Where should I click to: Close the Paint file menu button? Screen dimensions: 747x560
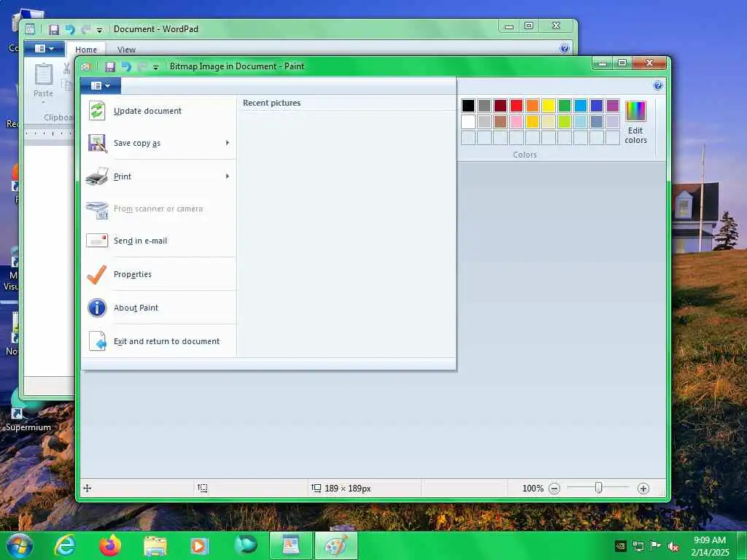(x=101, y=86)
